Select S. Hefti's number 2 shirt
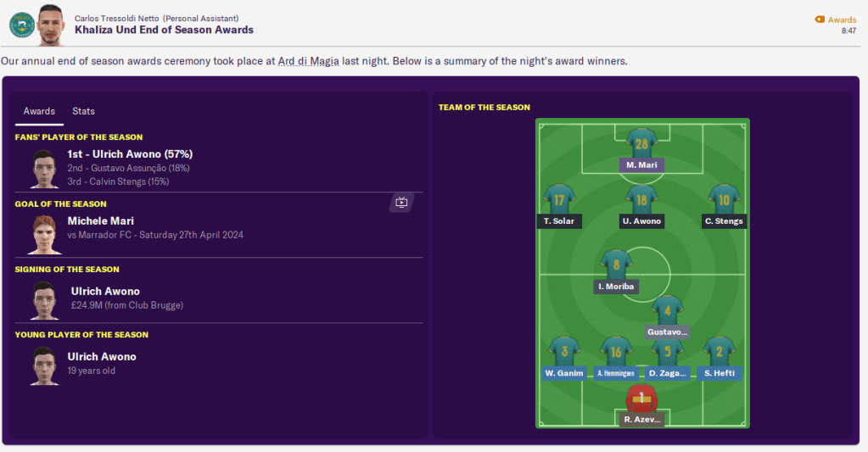 720,351
